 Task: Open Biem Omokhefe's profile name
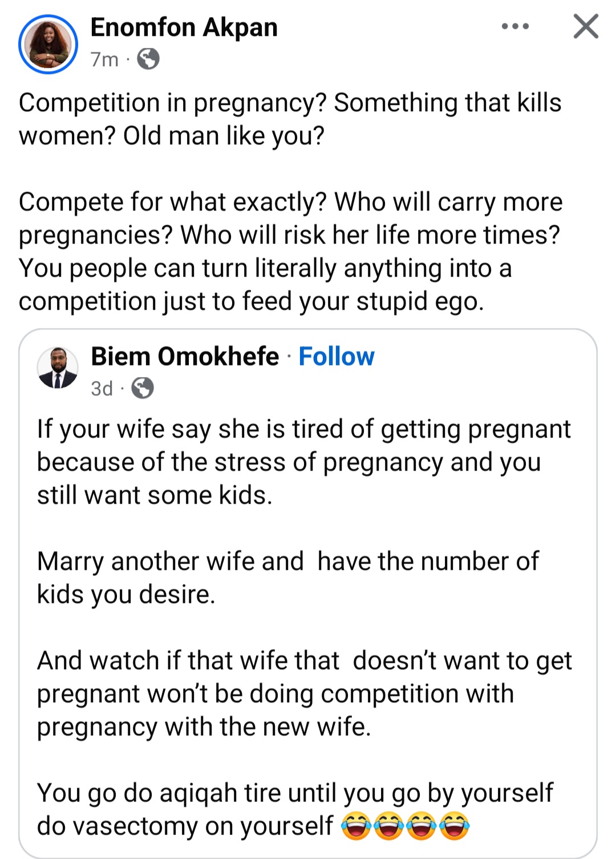[x=185, y=356]
